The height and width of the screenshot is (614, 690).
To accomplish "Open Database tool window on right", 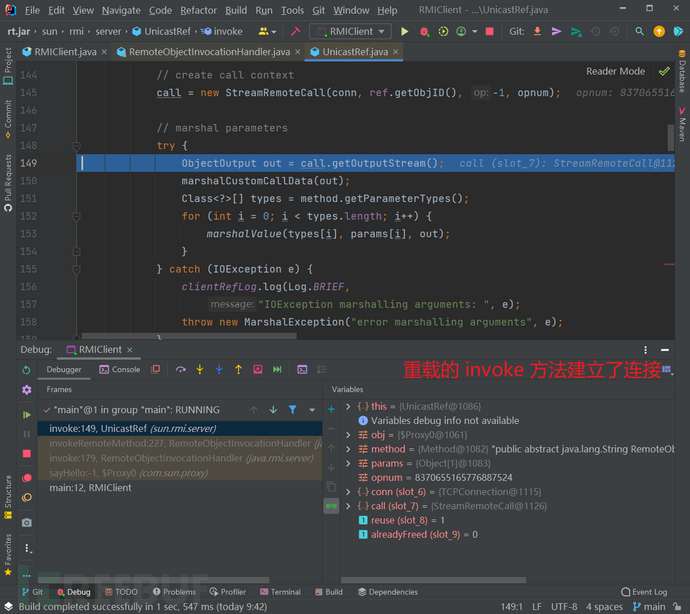I will click(x=682, y=70).
